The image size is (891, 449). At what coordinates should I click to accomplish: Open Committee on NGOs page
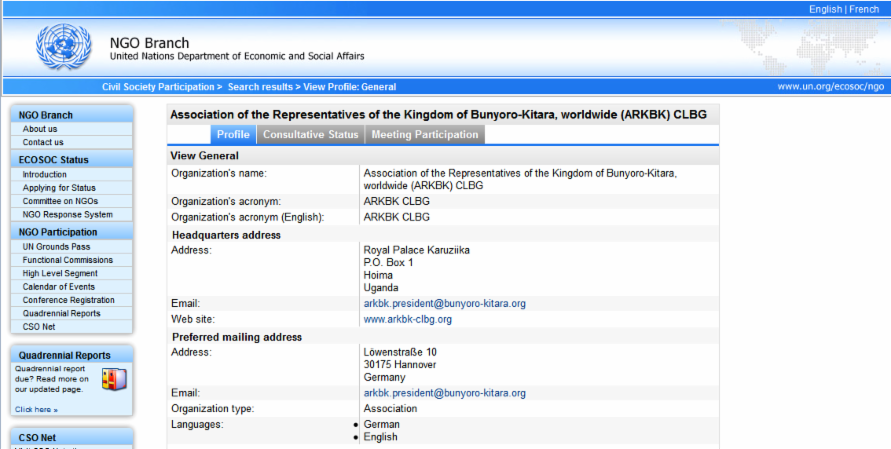point(61,201)
